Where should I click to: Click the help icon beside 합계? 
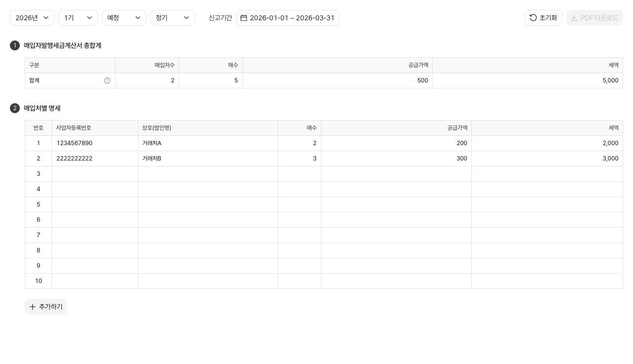pos(107,81)
